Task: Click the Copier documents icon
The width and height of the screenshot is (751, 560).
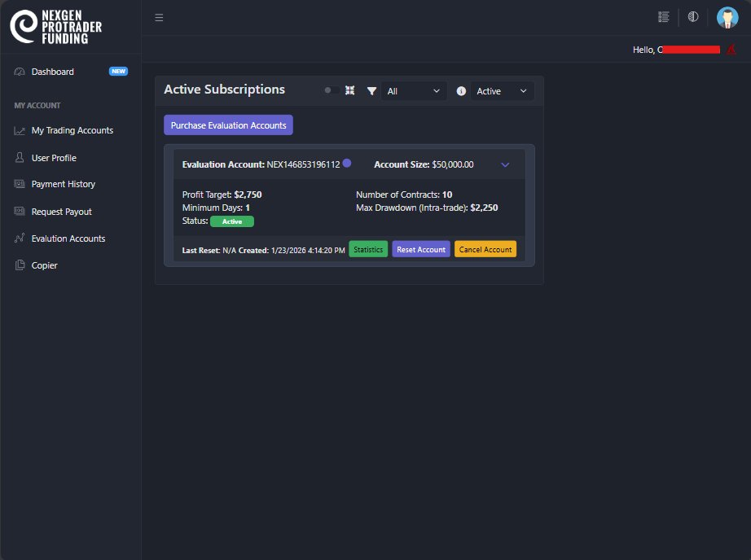Action: pyautogui.click(x=20, y=265)
